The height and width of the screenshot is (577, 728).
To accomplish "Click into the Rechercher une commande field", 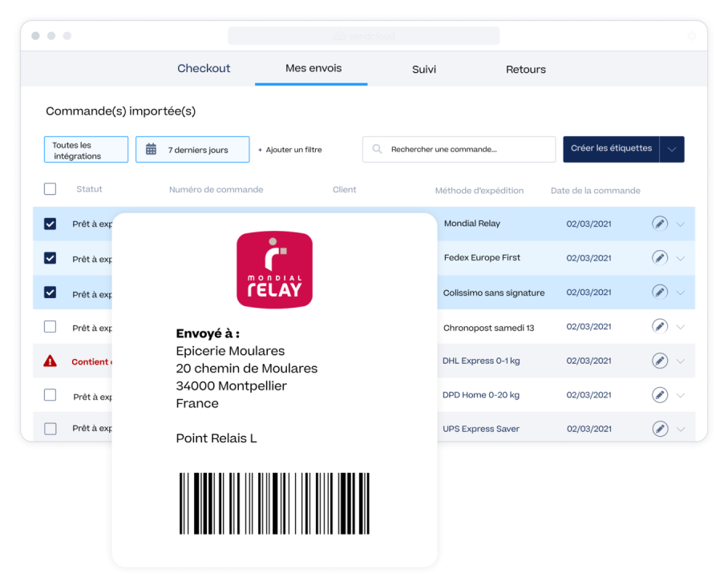I will 457,149.
